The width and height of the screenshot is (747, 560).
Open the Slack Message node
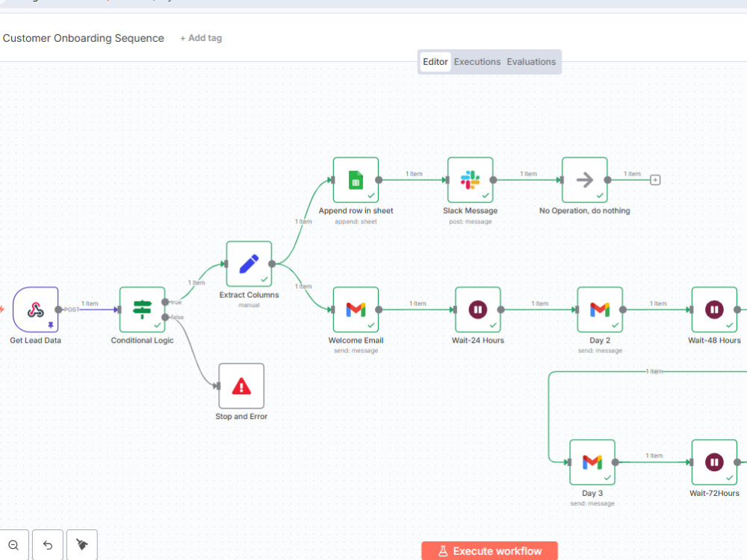(470, 180)
